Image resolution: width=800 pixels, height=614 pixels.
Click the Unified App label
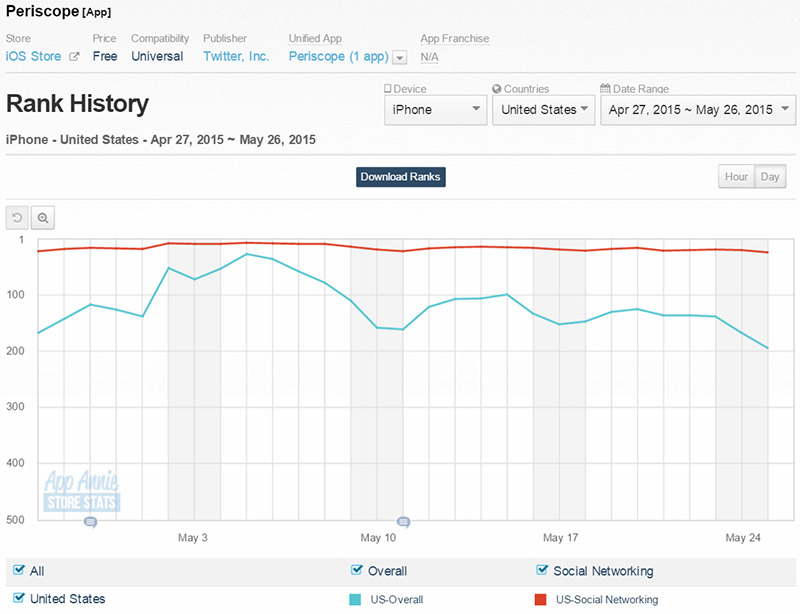[315, 38]
